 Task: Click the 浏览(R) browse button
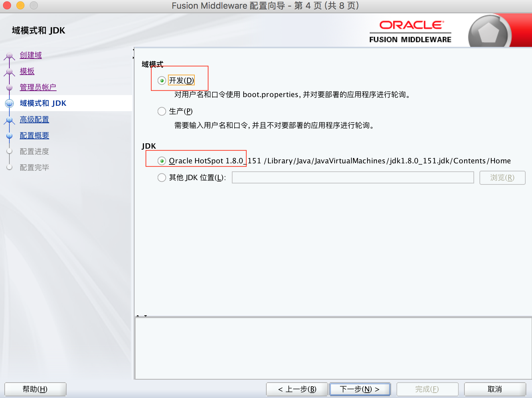(x=502, y=178)
